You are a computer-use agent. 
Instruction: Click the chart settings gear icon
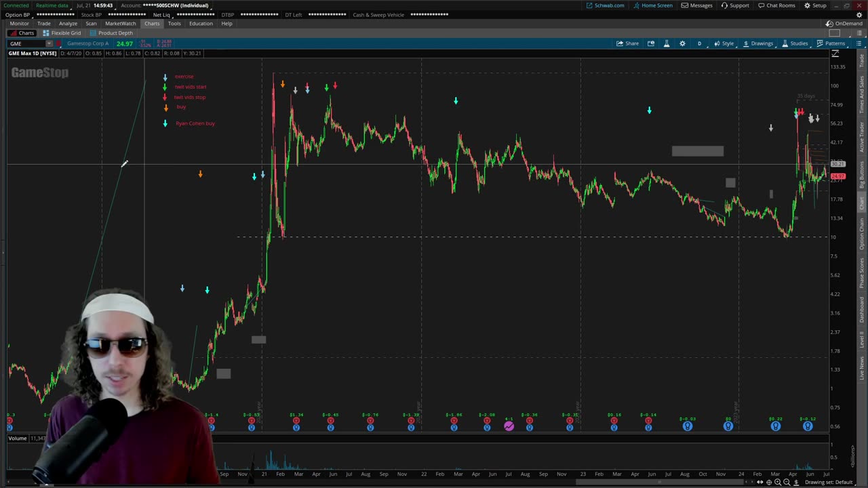(x=682, y=43)
